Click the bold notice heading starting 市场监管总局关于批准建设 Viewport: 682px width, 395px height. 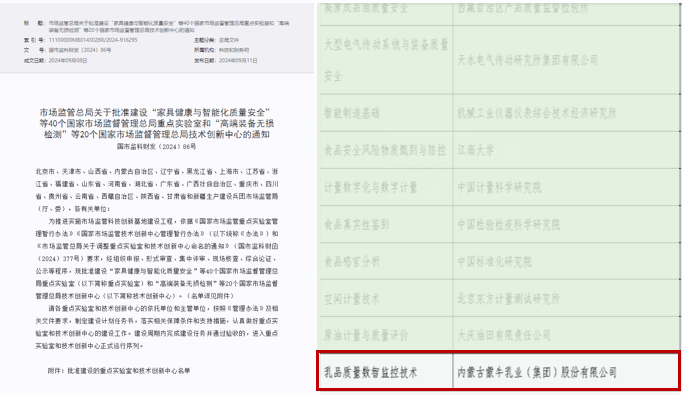pyautogui.click(x=157, y=124)
